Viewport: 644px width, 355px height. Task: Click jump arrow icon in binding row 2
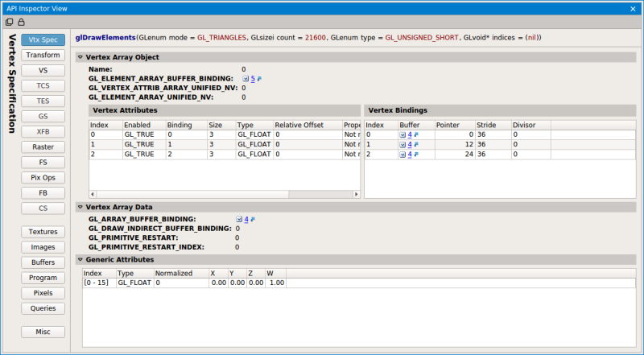pos(416,155)
